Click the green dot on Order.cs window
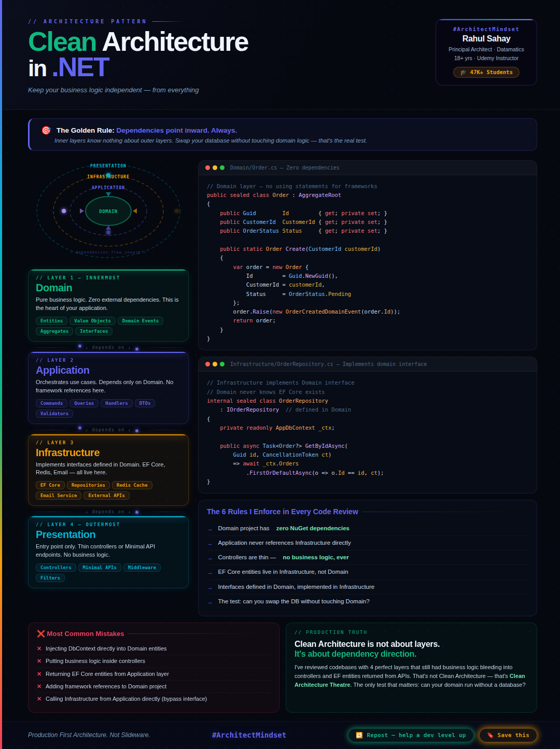This screenshot has width=560, height=749. pos(222,168)
